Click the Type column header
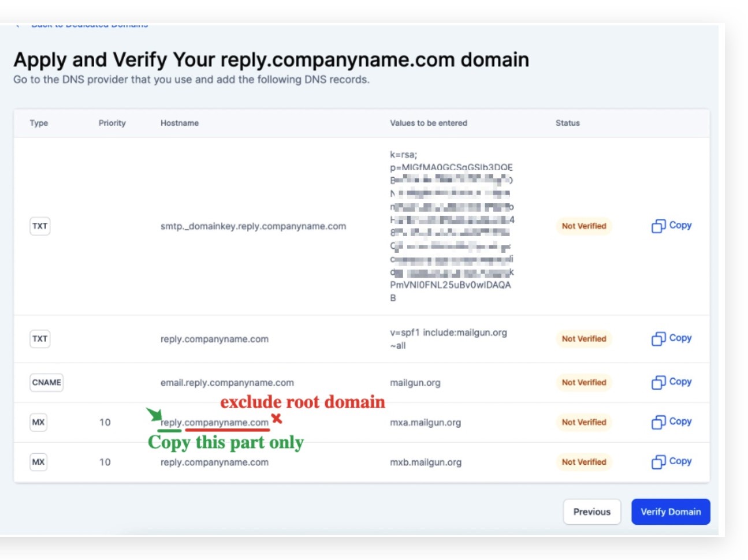748x560 pixels. (x=39, y=123)
